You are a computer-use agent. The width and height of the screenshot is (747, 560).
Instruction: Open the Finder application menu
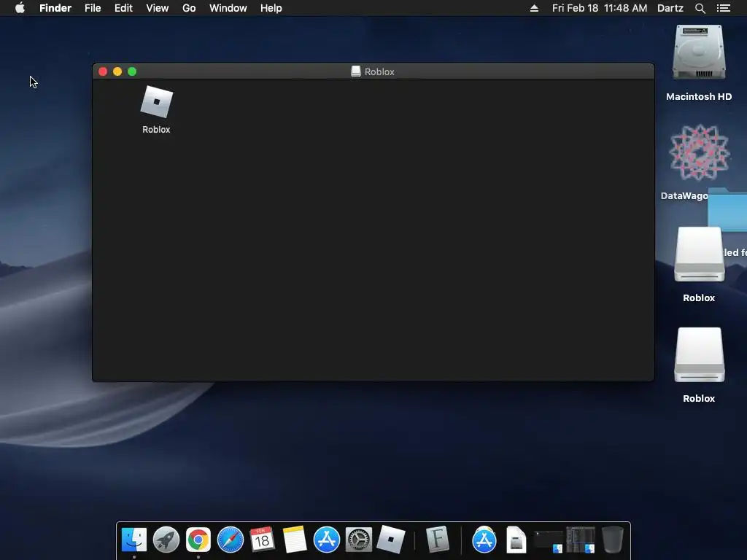[x=55, y=8]
